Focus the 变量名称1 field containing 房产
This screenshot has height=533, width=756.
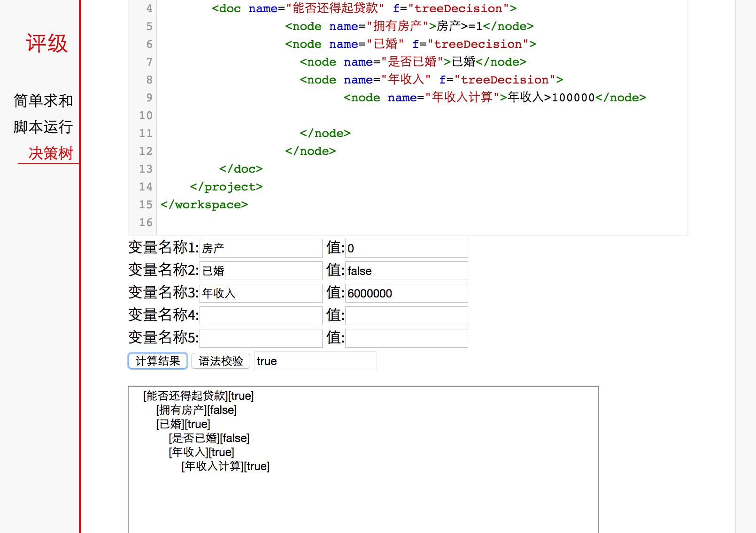[261, 248]
